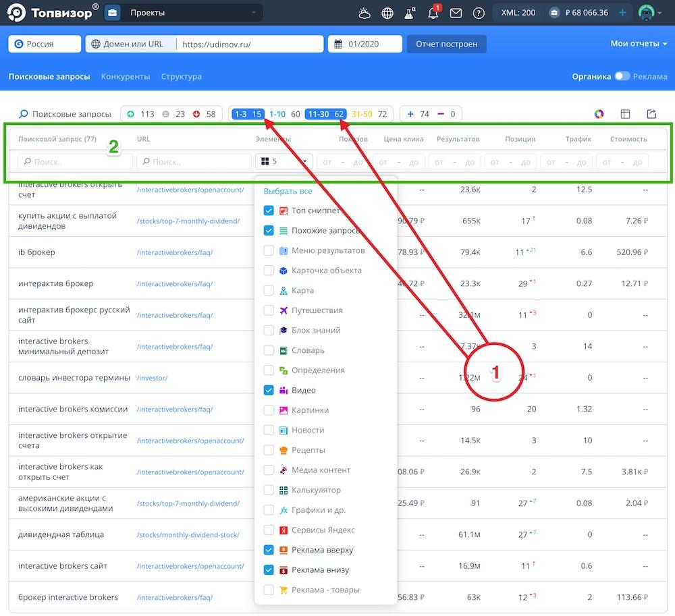
Task: Click Выбрать все link
Action: click(288, 191)
